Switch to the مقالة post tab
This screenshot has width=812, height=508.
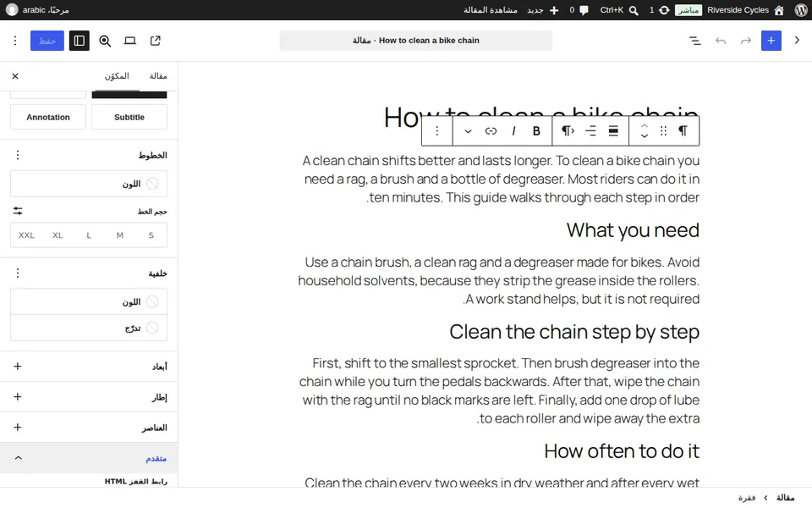tap(158, 76)
